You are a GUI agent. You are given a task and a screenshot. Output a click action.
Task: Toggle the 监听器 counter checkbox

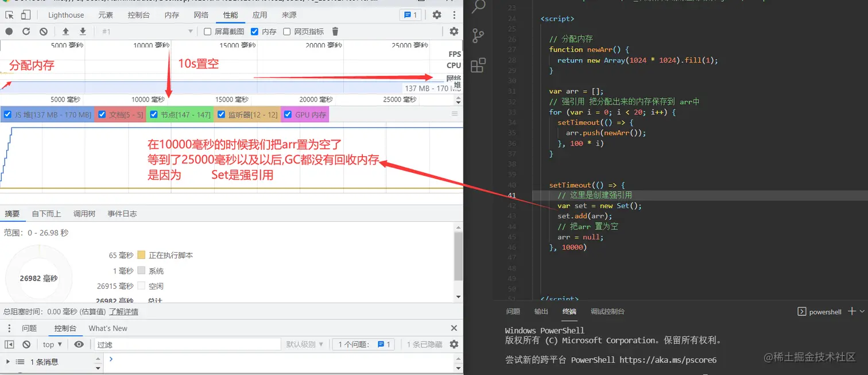click(x=221, y=115)
